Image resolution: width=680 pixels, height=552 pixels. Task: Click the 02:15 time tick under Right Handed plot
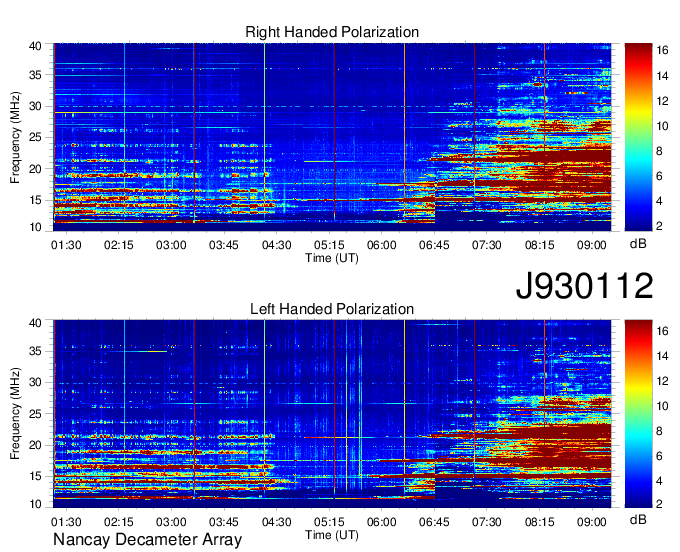[118, 245]
